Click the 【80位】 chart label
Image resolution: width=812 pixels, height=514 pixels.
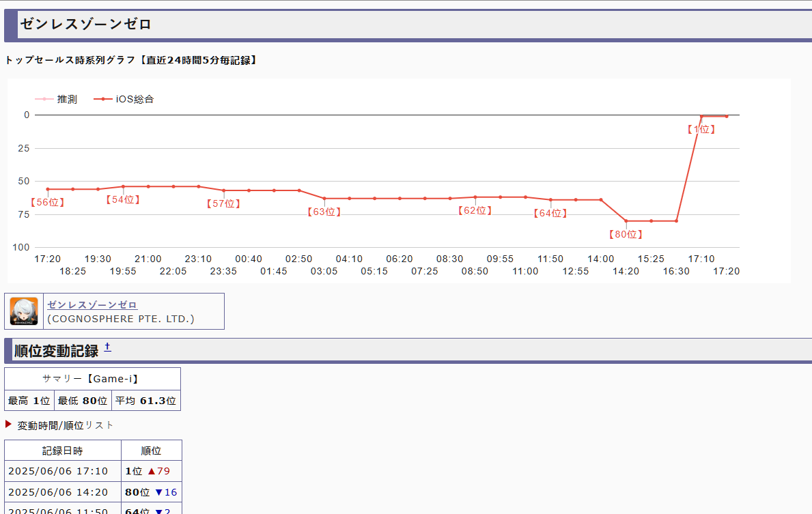[x=626, y=235]
